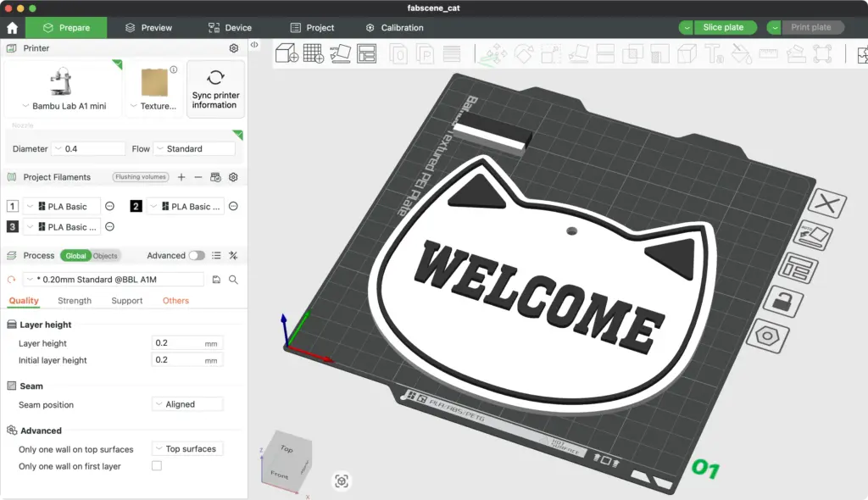Switch process mode to Objects

coord(105,256)
